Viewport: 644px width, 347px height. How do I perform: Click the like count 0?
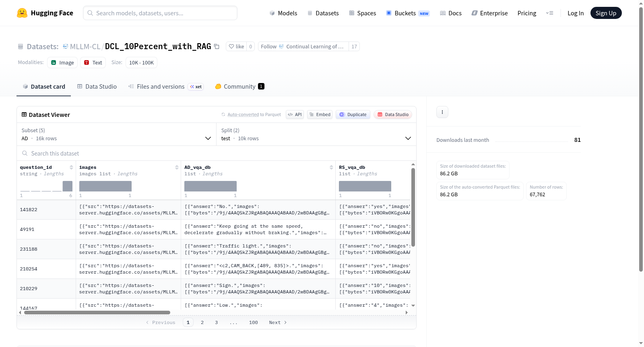tap(250, 46)
